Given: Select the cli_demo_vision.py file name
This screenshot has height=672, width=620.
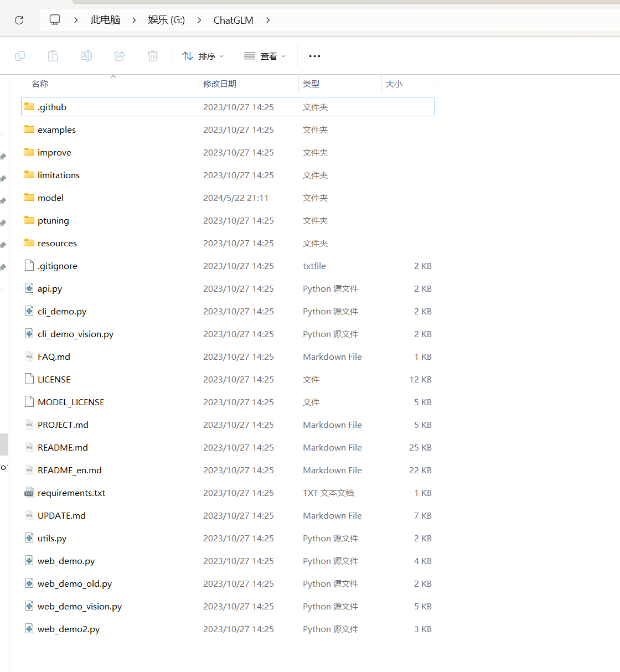Looking at the screenshot, I should pos(75,334).
